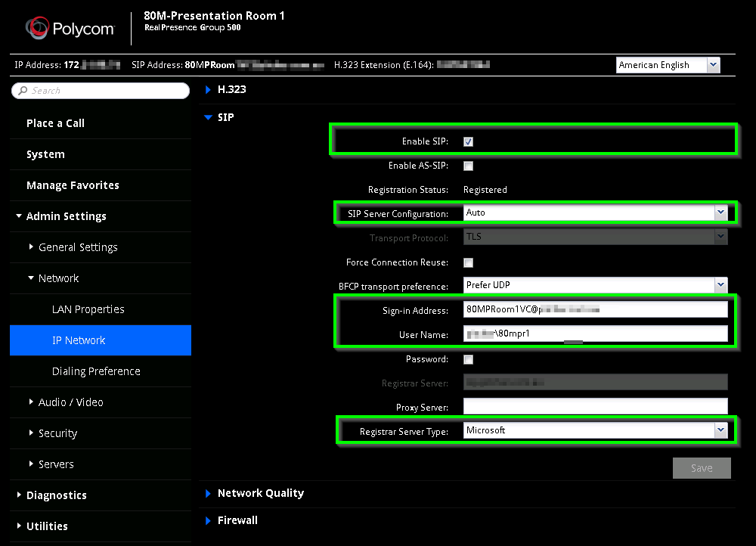
Task: Open Dialing Preference page
Action: point(96,371)
